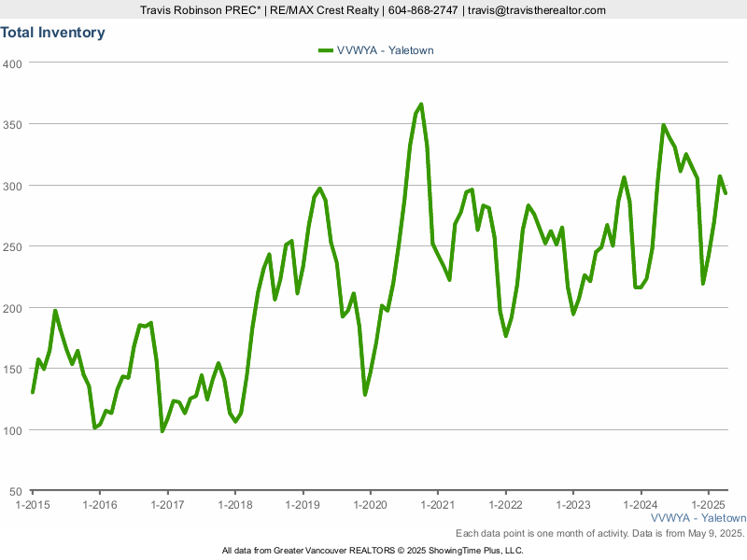Select the 1-2017 x-axis label
Viewport: 747px width, 560px height.
click(167, 505)
